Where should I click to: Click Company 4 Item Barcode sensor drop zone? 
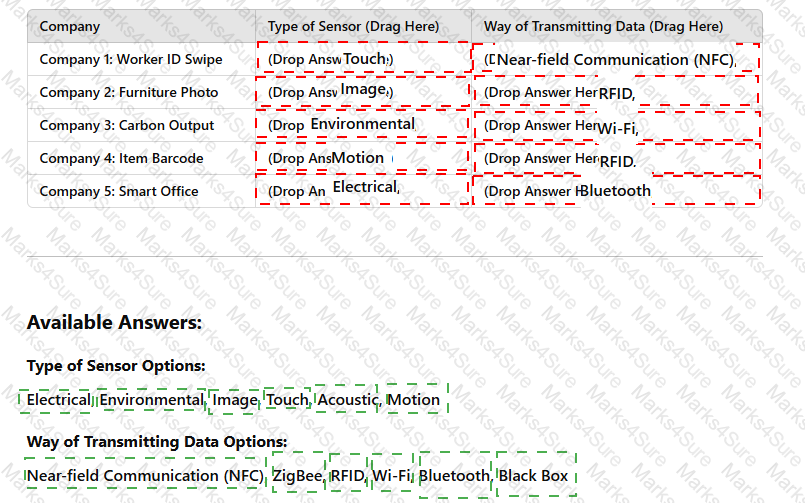click(363, 157)
